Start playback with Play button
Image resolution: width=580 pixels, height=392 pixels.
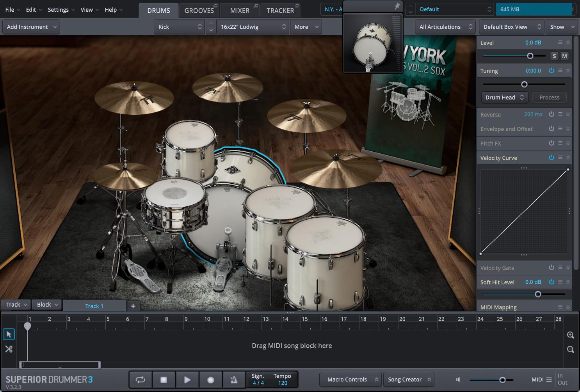click(187, 380)
